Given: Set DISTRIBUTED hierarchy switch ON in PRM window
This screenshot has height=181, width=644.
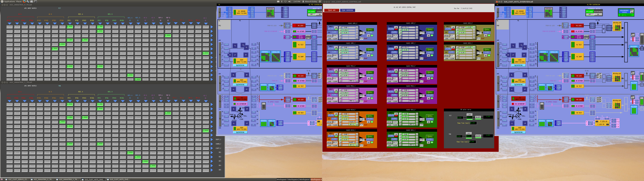Looking at the screenshot, I should tap(598, 14).
